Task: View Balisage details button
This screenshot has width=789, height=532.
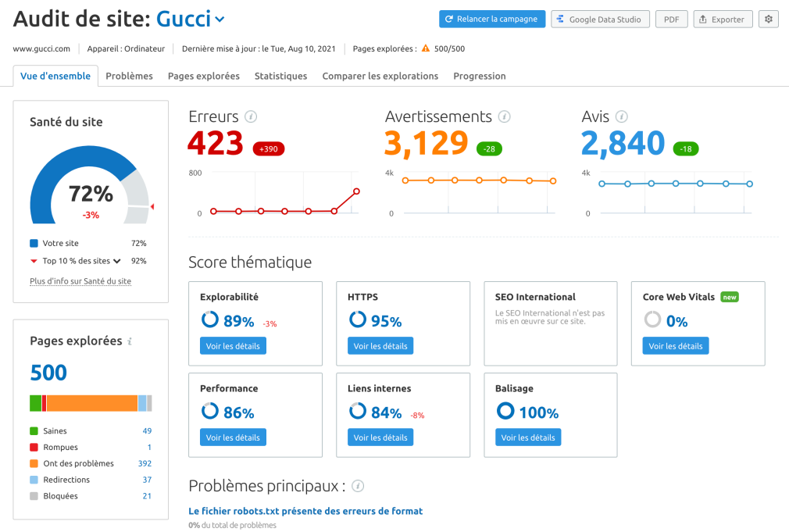Action: [528, 437]
